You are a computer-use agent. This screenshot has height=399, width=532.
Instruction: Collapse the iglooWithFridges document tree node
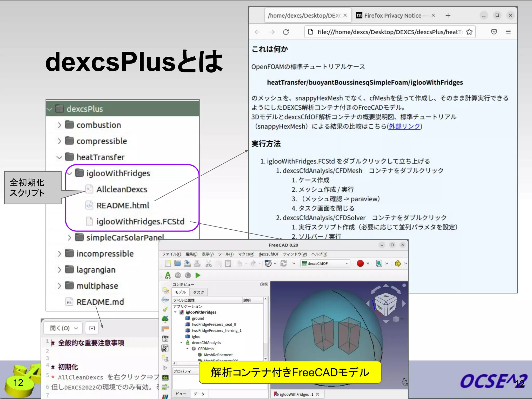pyautogui.click(x=175, y=312)
